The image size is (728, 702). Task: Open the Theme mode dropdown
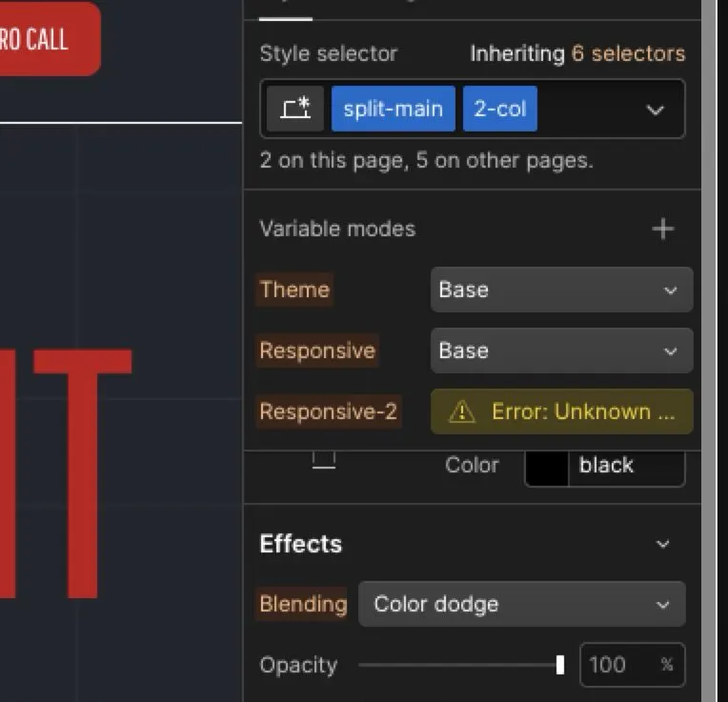click(x=562, y=290)
